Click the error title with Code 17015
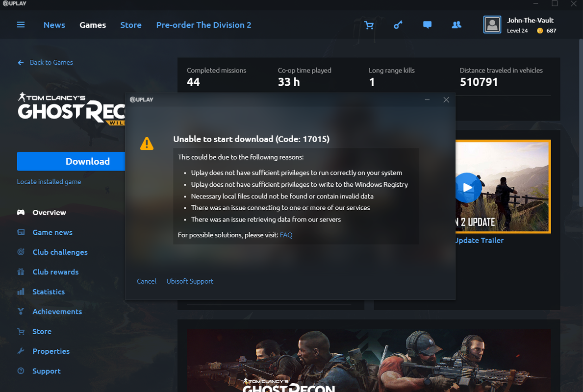The height and width of the screenshot is (392, 583). click(252, 139)
